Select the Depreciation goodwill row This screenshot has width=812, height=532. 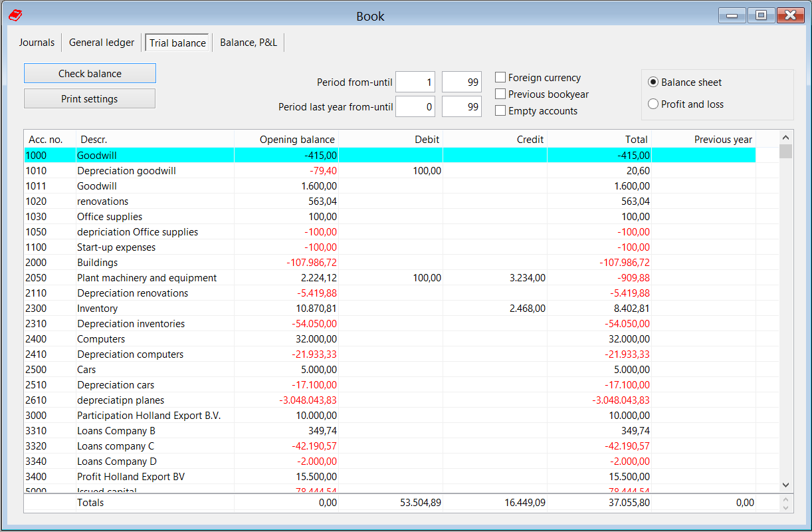pyautogui.click(x=390, y=171)
